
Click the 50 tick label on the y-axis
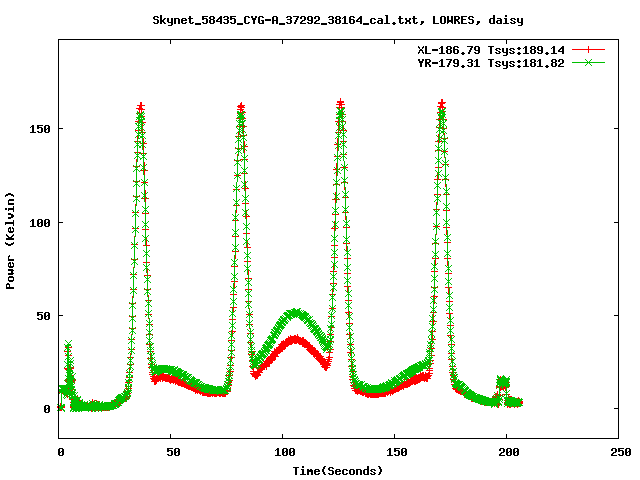[43, 316]
